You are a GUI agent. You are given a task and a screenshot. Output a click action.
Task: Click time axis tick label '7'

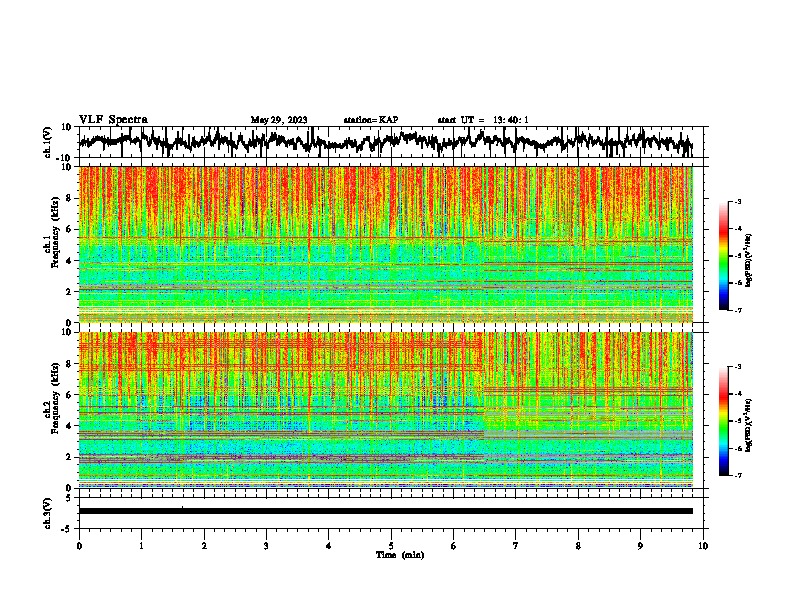pos(516,546)
